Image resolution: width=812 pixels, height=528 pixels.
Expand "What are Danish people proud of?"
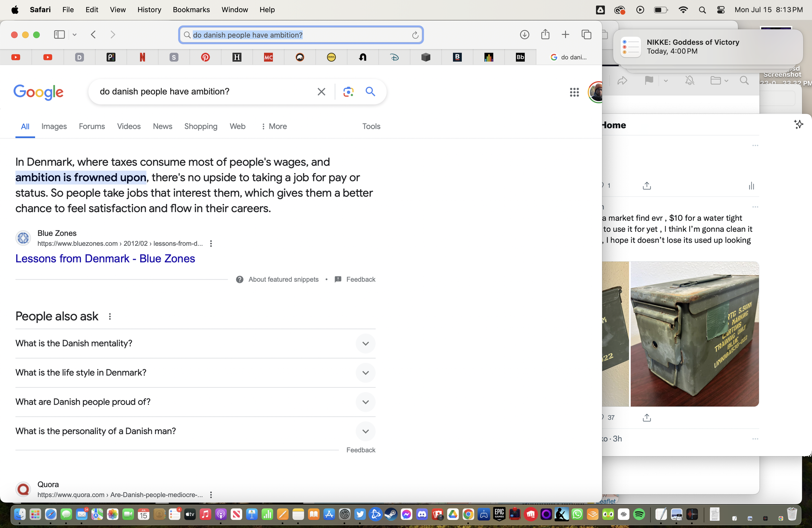[365, 402]
